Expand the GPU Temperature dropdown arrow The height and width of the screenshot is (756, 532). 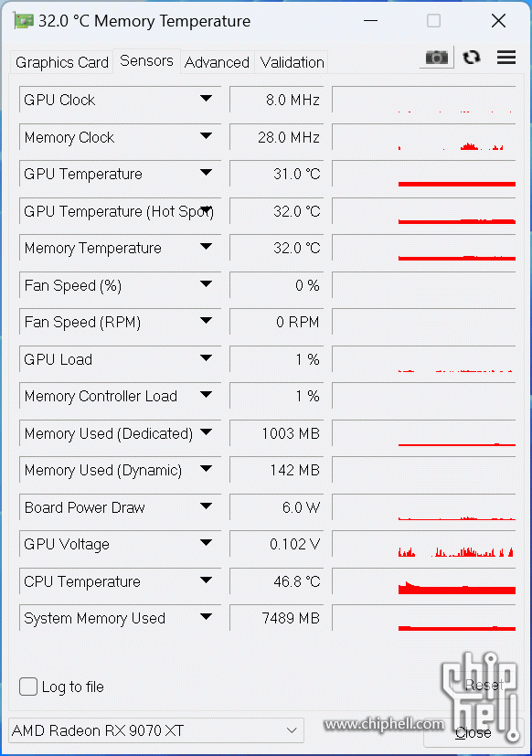206,172
